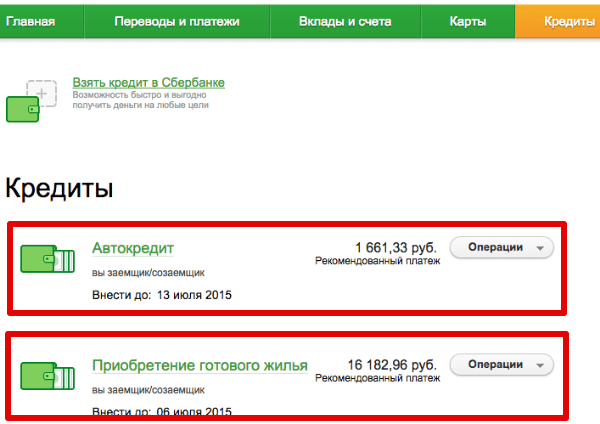Follow the Взять кредит в Сбербанке link
600x424 pixels.
[x=148, y=82]
